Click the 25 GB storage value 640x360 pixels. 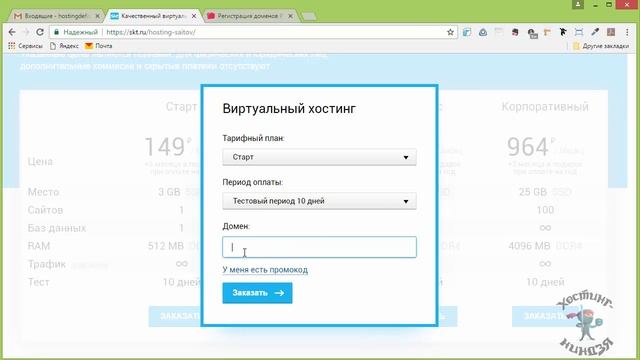click(532, 192)
